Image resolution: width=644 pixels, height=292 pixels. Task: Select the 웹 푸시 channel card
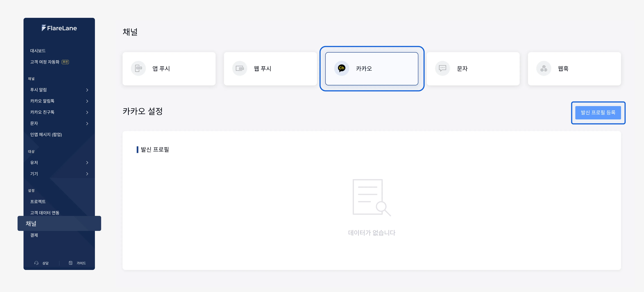point(270,69)
